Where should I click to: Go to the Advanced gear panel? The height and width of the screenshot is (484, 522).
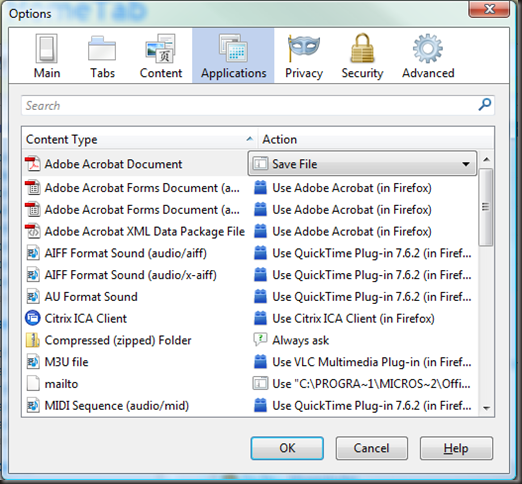coord(428,56)
